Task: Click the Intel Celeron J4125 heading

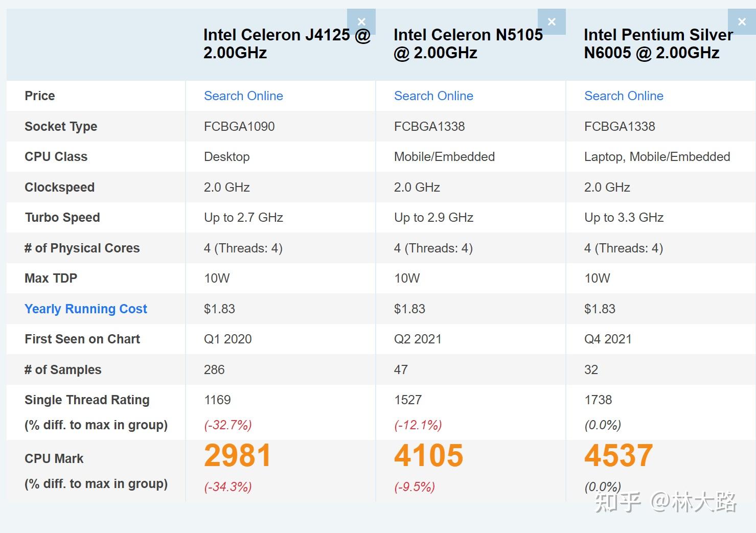Action: pyautogui.click(x=286, y=43)
